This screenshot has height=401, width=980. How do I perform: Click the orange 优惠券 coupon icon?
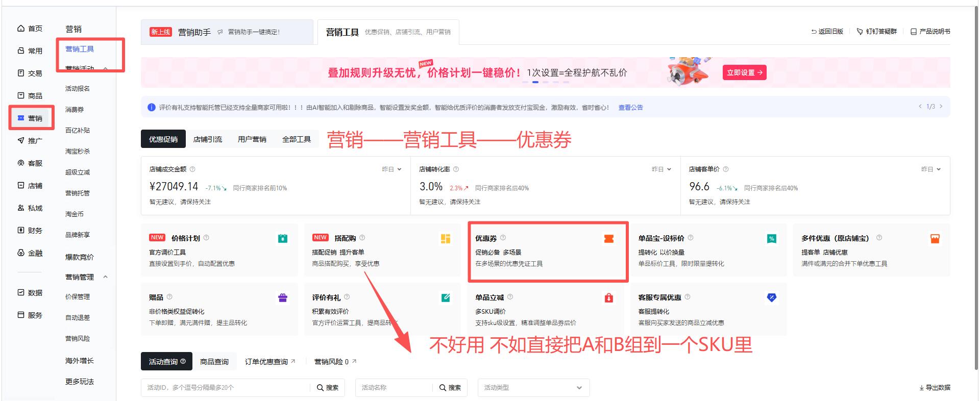[x=608, y=238]
